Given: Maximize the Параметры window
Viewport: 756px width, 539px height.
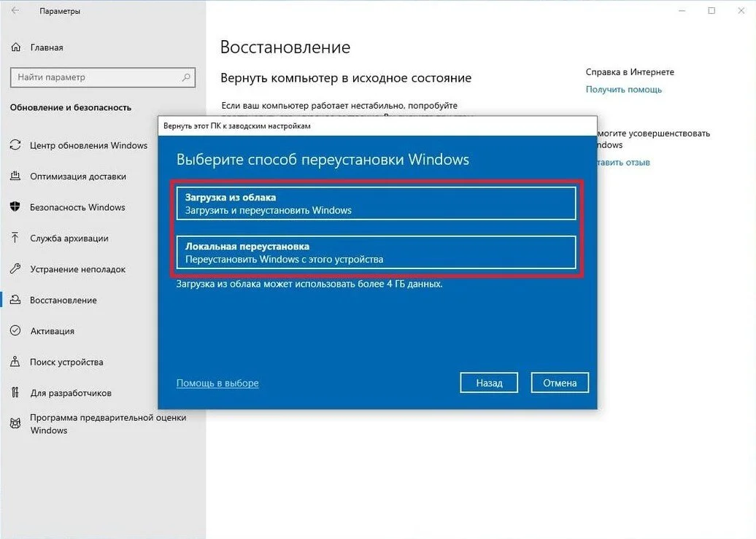Looking at the screenshot, I should (x=711, y=11).
